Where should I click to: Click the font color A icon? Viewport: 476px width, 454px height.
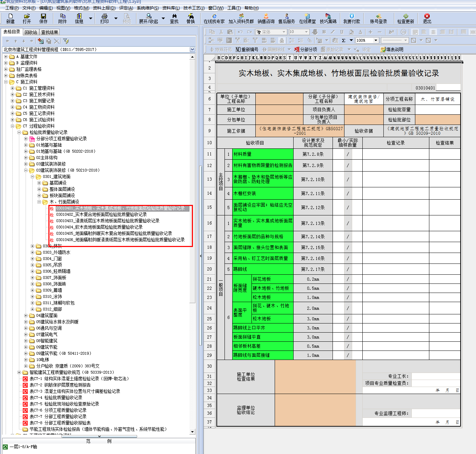(360, 32)
